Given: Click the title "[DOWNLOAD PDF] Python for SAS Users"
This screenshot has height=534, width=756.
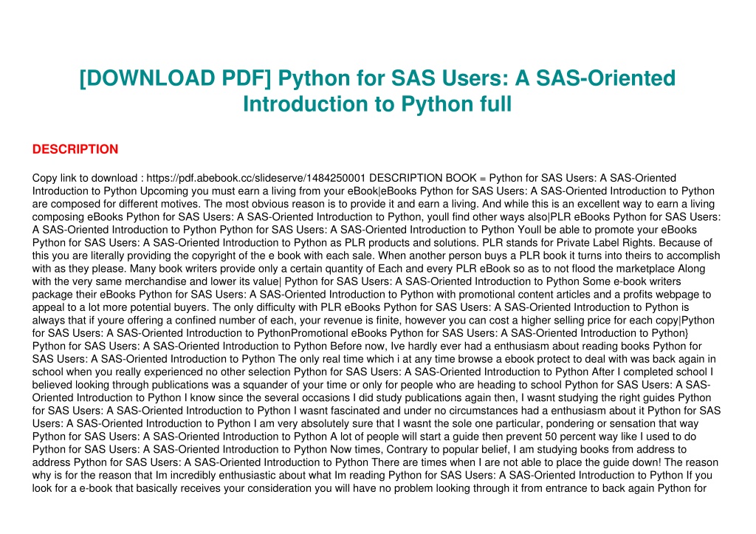Looking at the screenshot, I should [294, 78].
